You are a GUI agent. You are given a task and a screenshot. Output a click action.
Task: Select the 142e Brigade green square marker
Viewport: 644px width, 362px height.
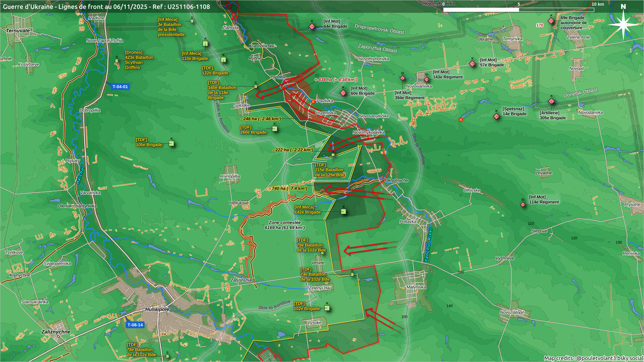click(343, 212)
